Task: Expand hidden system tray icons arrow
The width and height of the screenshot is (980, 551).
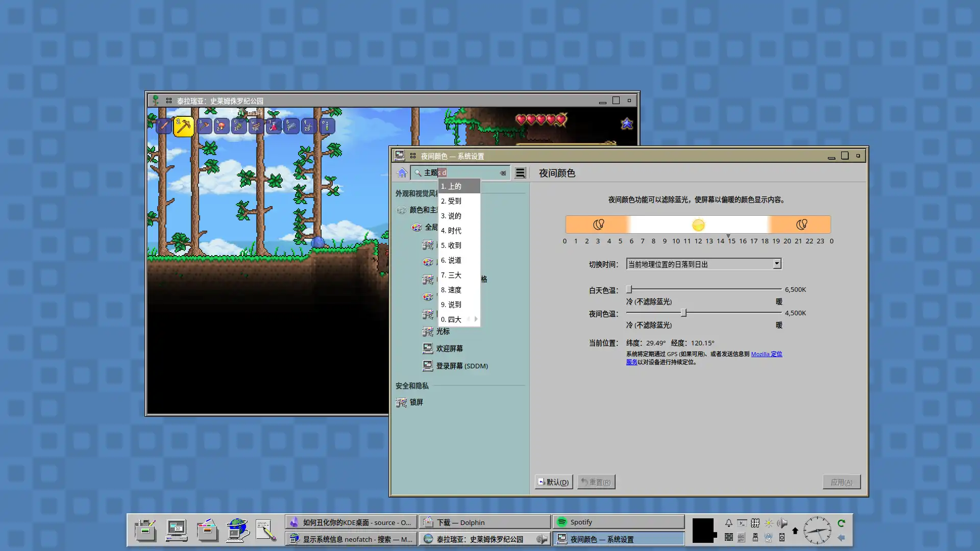Action: tap(795, 531)
